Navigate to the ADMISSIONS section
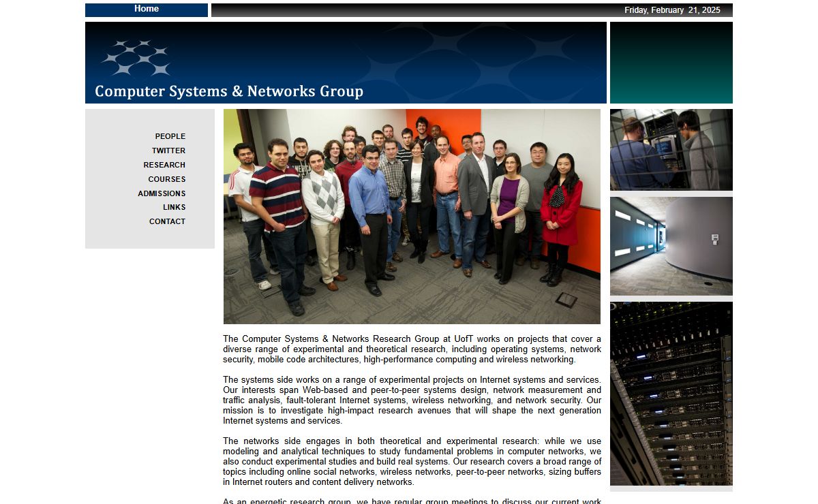The image size is (818, 504). coord(162,193)
